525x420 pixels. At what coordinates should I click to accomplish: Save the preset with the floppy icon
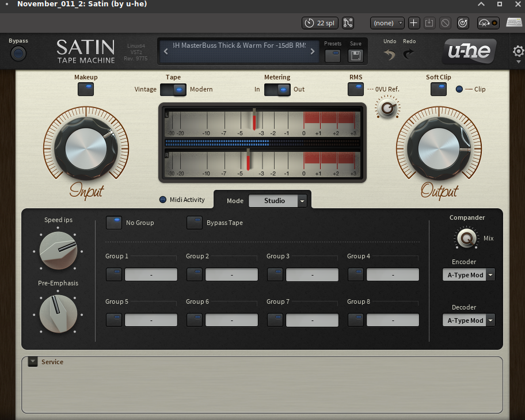coord(356,56)
